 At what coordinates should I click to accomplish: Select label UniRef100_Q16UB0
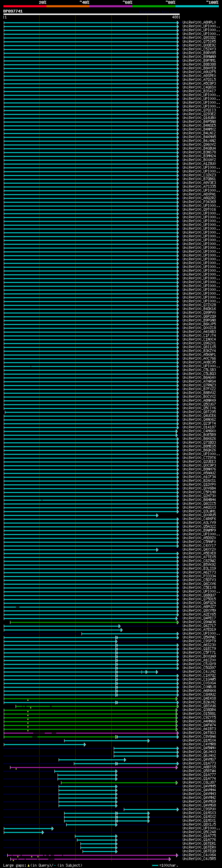click(x=199, y=118)
